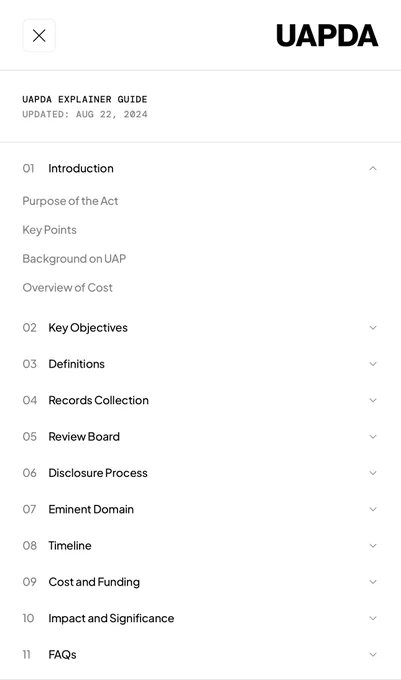Select the Overview of Cost link

coord(68,288)
